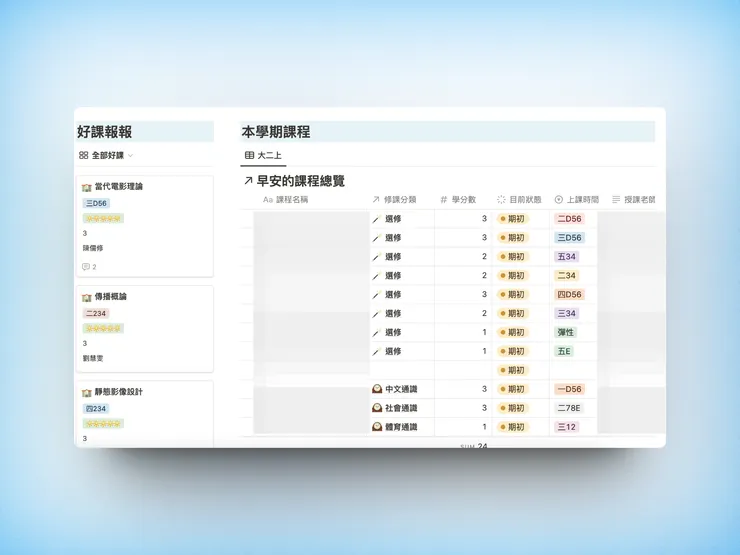Image resolution: width=740 pixels, height=555 pixels.
Task: Open 期初 status in the 彈性 row
Action: 513,333
